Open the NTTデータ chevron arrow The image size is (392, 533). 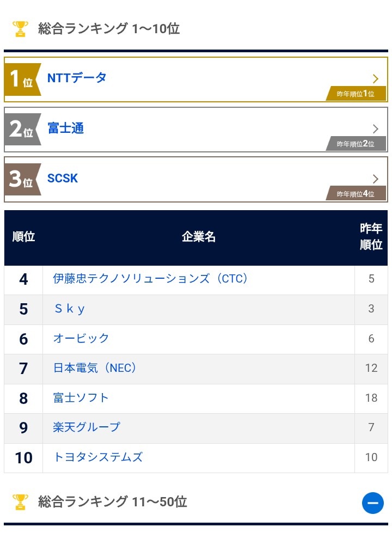(x=375, y=79)
